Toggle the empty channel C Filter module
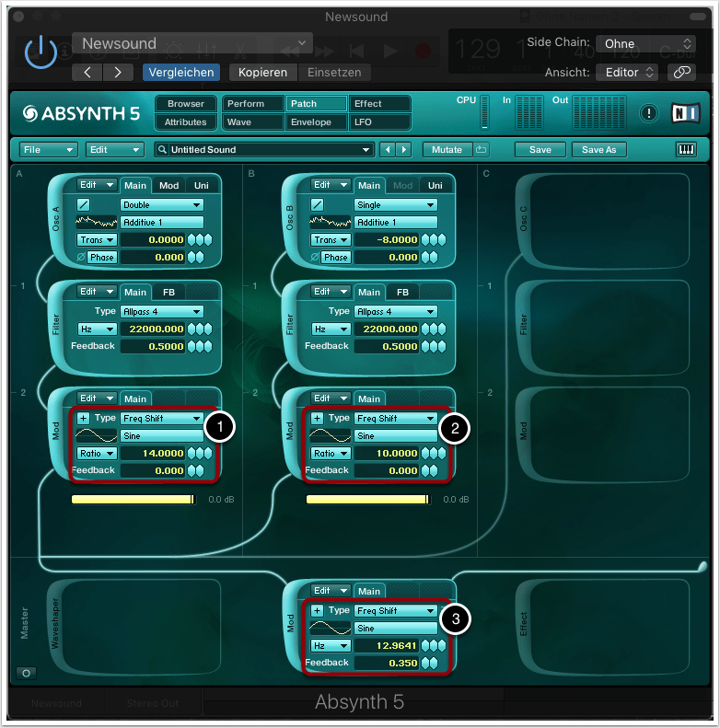 [x=603, y=328]
